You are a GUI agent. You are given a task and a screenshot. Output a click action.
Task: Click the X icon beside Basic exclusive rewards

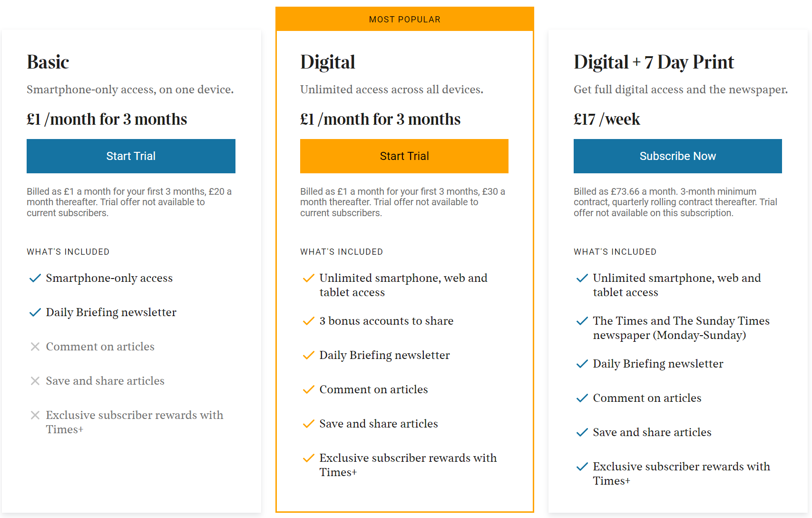coord(35,415)
